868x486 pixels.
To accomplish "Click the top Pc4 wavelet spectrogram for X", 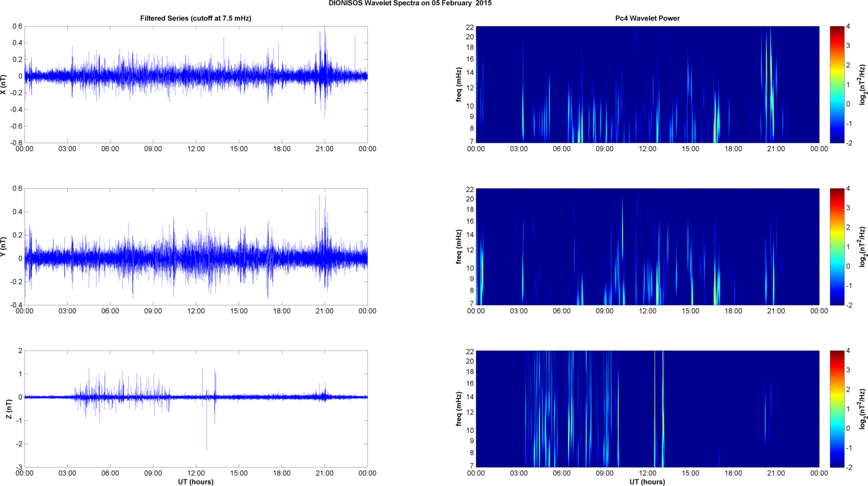I will coord(647,84).
